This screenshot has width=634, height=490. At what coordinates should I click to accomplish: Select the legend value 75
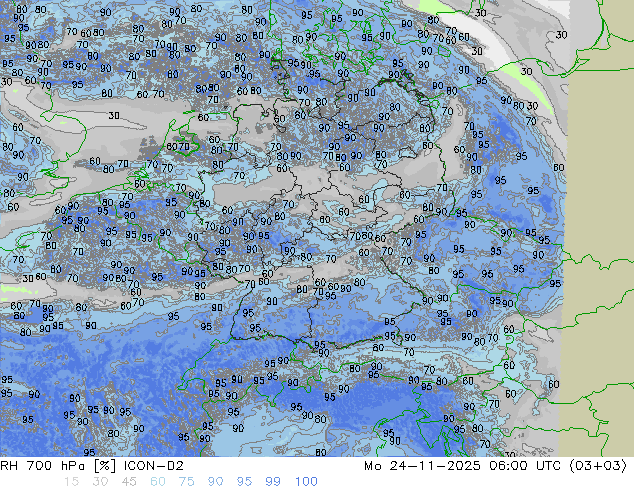tap(186, 482)
